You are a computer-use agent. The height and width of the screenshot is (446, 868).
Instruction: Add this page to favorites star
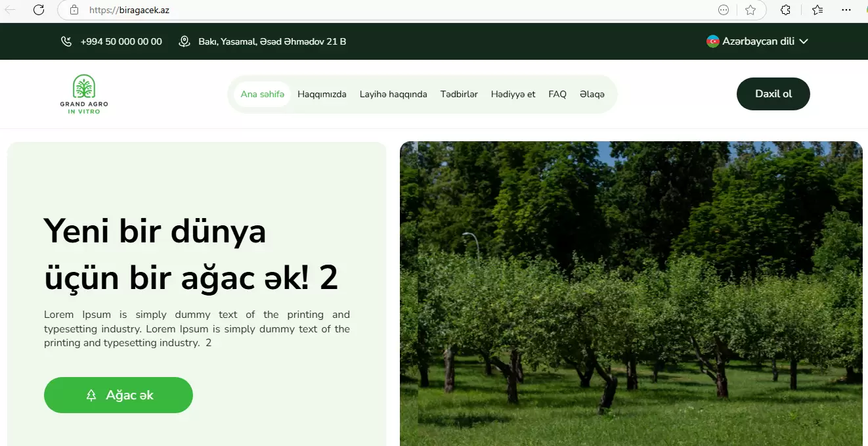[x=750, y=10]
